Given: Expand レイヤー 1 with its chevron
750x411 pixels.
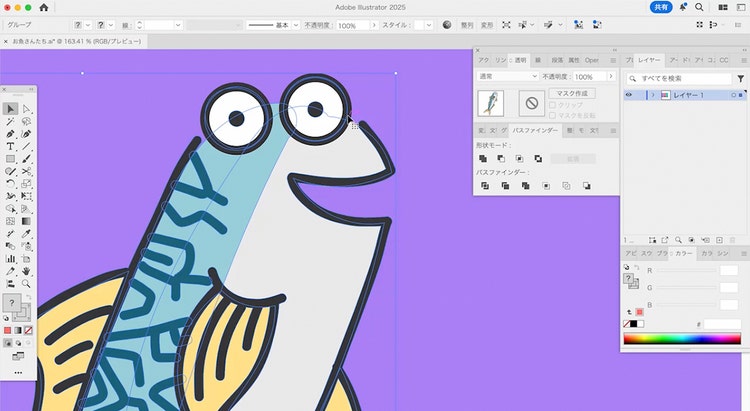Looking at the screenshot, I should coord(653,95).
